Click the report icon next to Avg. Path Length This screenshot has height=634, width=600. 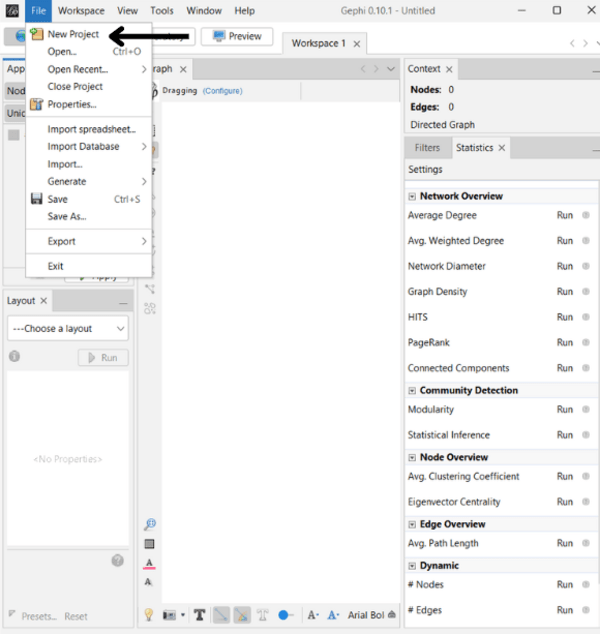tap(585, 543)
